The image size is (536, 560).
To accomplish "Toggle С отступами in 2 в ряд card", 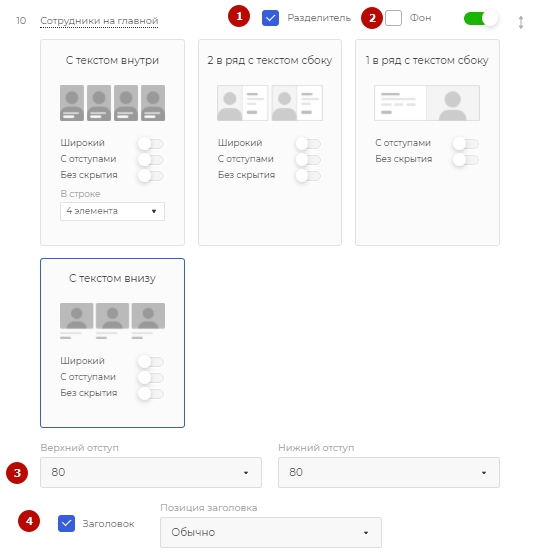I will [x=308, y=159].
